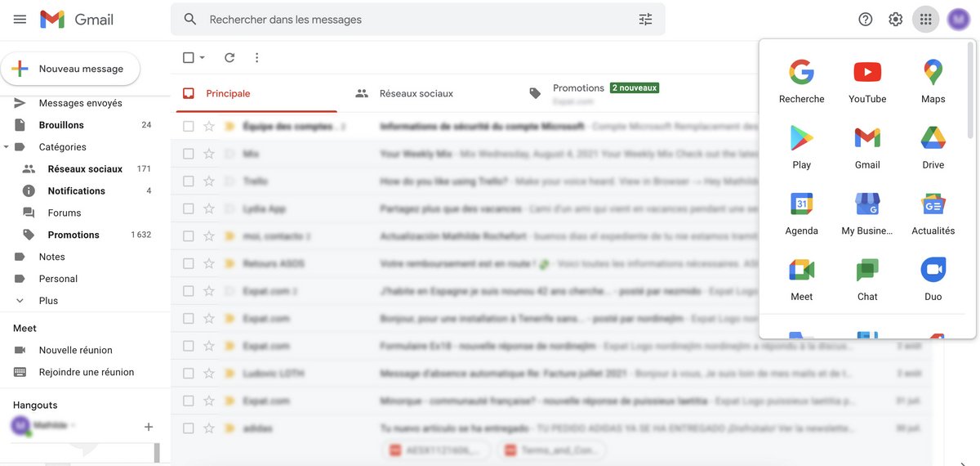Check the Trello email checkbox
980x466 pixels.
click(189, 181)
